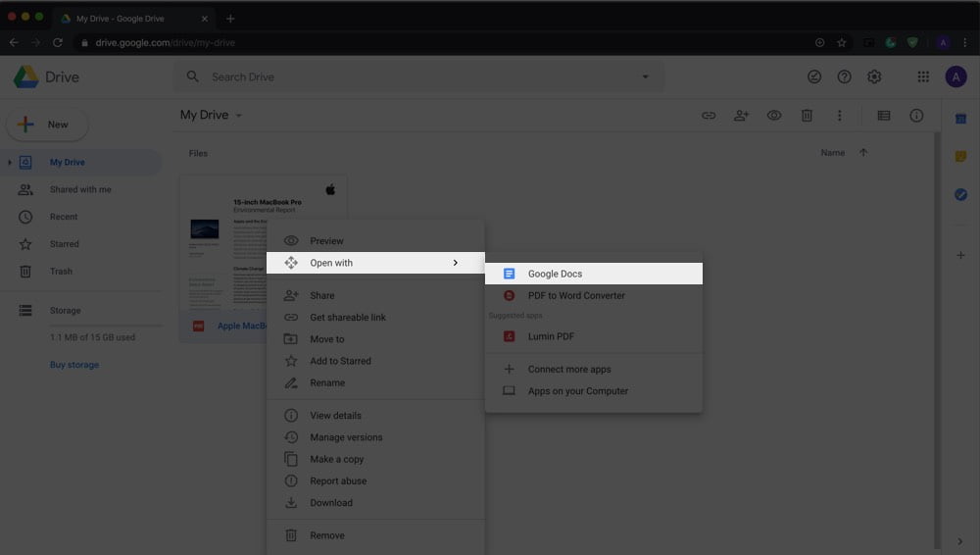The width and height of the screenshot is (980, 555).
Task: Click the Name sort header
Action: [x=832, y=153]
